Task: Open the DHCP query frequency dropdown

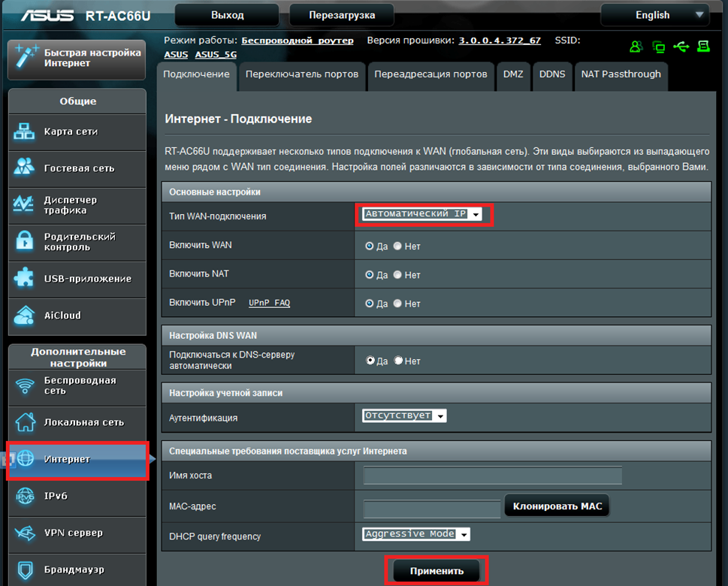Action: pyautogui.click(x=416, y=534)
